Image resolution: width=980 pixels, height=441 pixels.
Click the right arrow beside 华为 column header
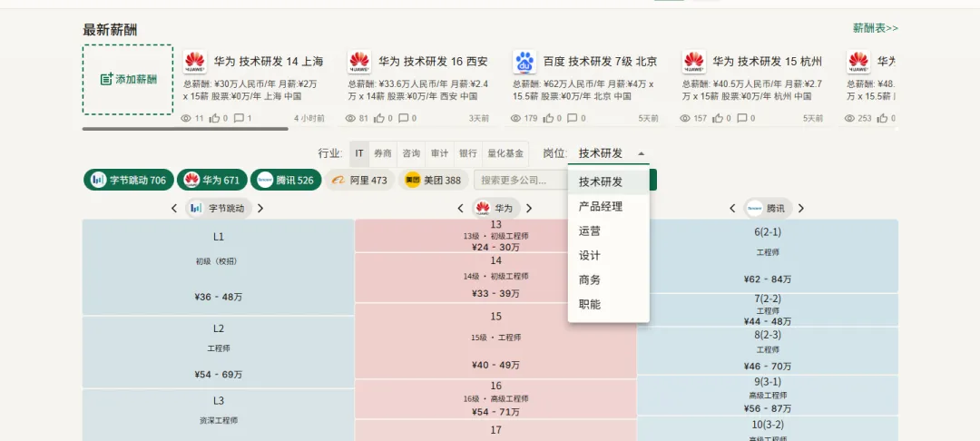click(529, 208)
